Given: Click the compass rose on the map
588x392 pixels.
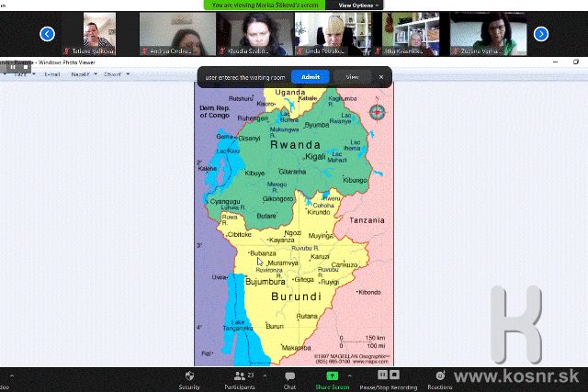Looking at the screenshot, I should [x=377, y=112].
